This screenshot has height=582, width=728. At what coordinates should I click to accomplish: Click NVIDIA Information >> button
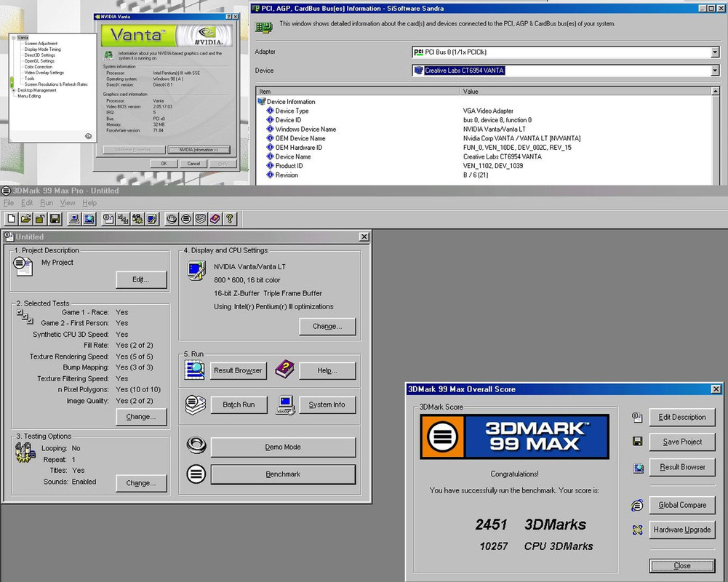(x=199, y=150)
